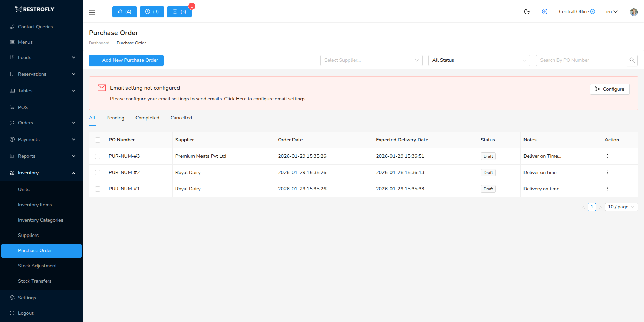This screenshot has width=644, height=322.
Task: Switch to the Pending tab
Action: [x=115, y=118]
